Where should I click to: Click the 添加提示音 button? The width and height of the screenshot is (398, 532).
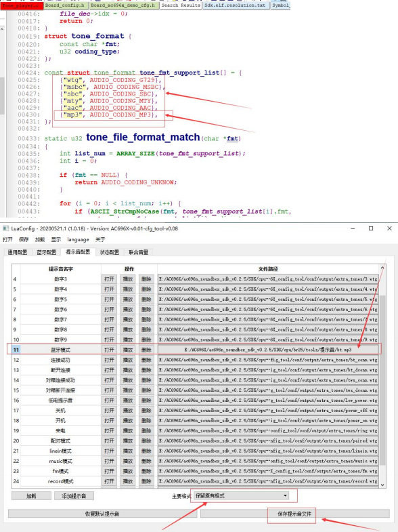[x=74, y=496]
